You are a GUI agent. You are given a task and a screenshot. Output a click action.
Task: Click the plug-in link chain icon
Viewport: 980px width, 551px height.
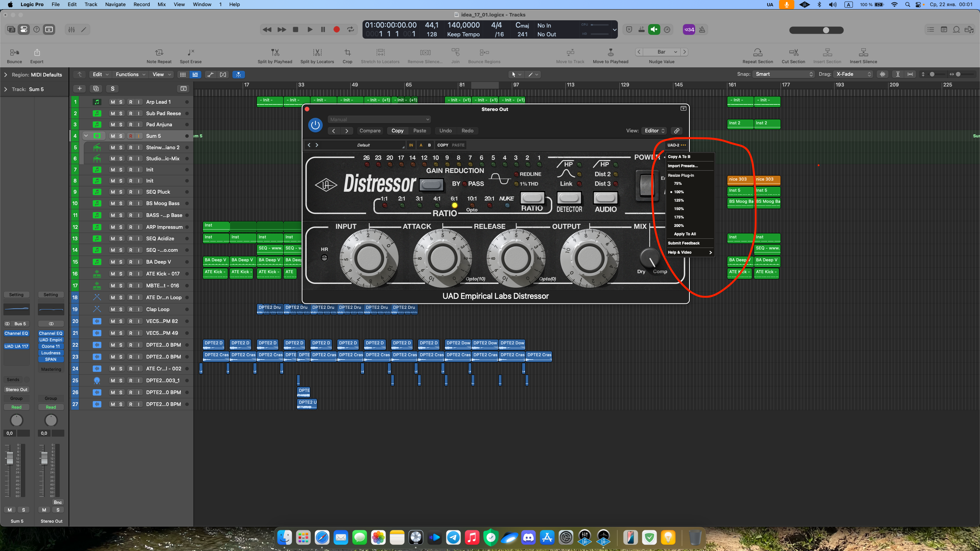tap(677, 131)
